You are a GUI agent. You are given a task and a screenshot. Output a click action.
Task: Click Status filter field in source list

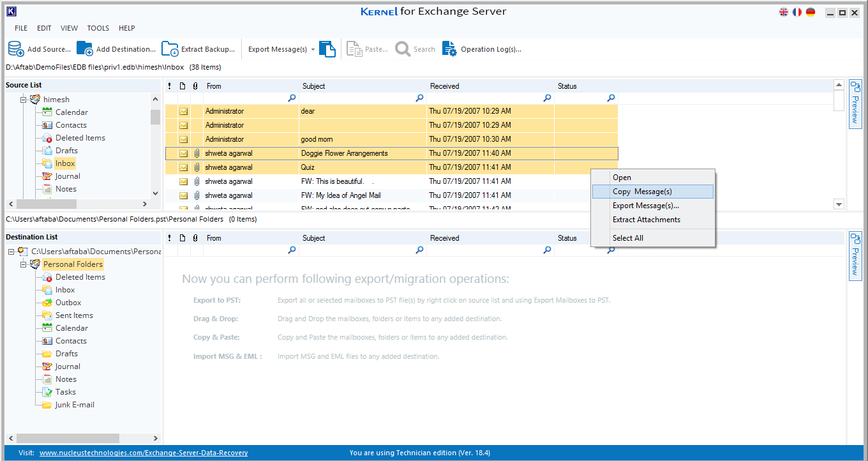click(x=586, y=98)
